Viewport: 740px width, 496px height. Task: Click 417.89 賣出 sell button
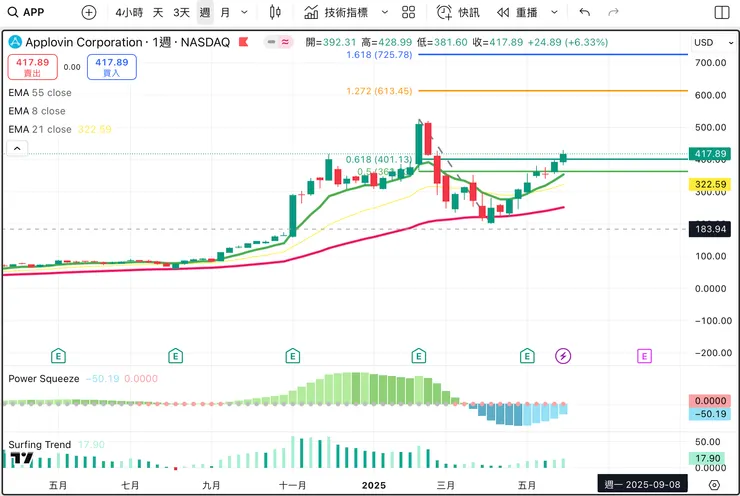click(x=33, y=67)
